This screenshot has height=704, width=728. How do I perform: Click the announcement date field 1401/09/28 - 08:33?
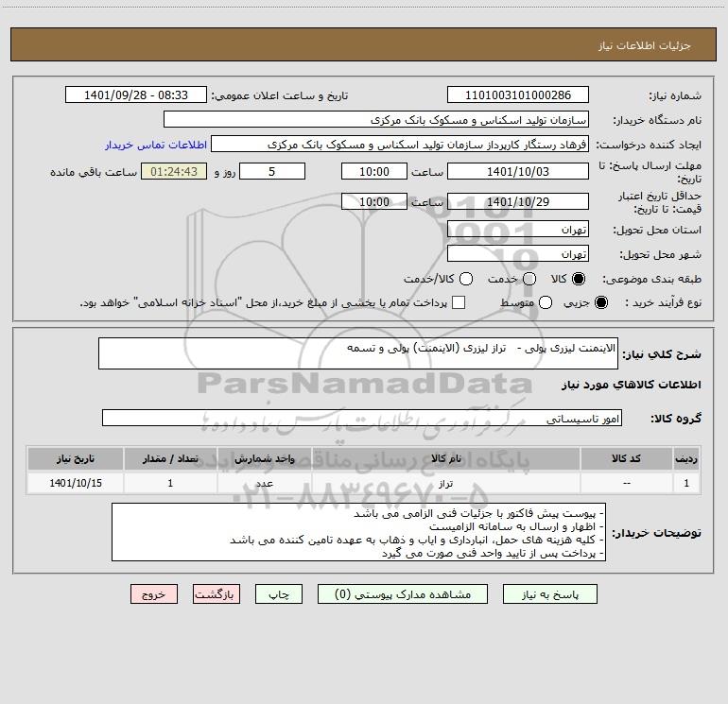(x=136, y=95)
